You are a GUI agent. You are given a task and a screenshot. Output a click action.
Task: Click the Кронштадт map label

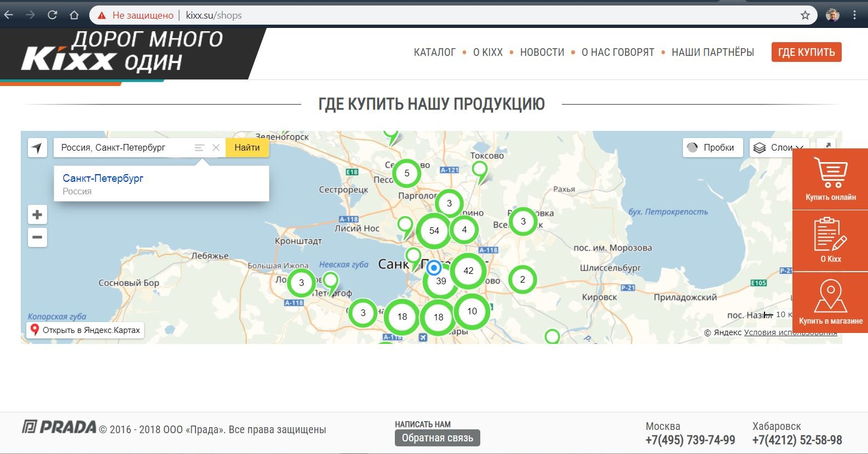click(298, 241)
